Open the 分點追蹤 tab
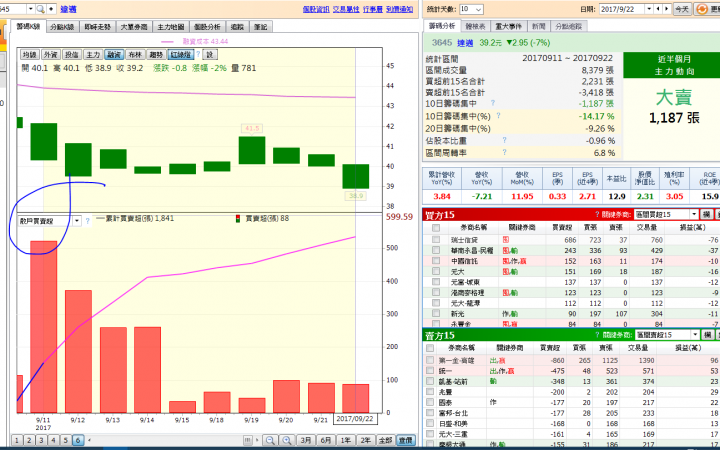The height and width of the screenshot is (450, 720). (568, 26)
